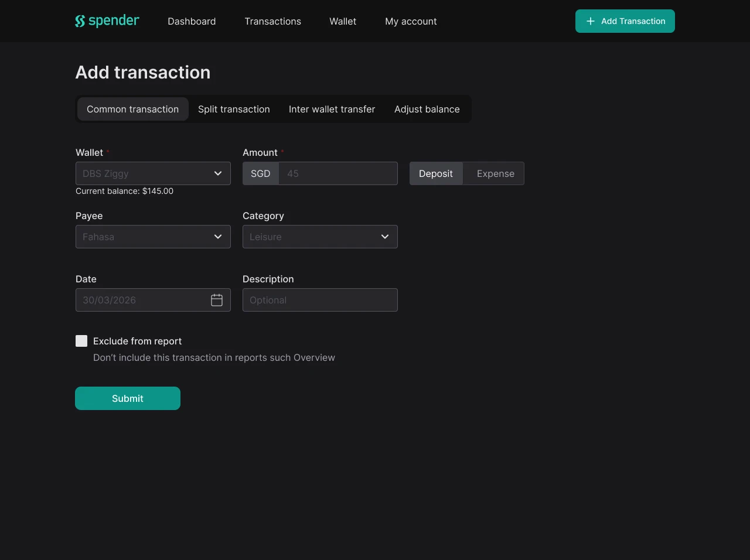750x560 pixels.
Task: Select the Deposit transaction type
Action: [436, 173]
